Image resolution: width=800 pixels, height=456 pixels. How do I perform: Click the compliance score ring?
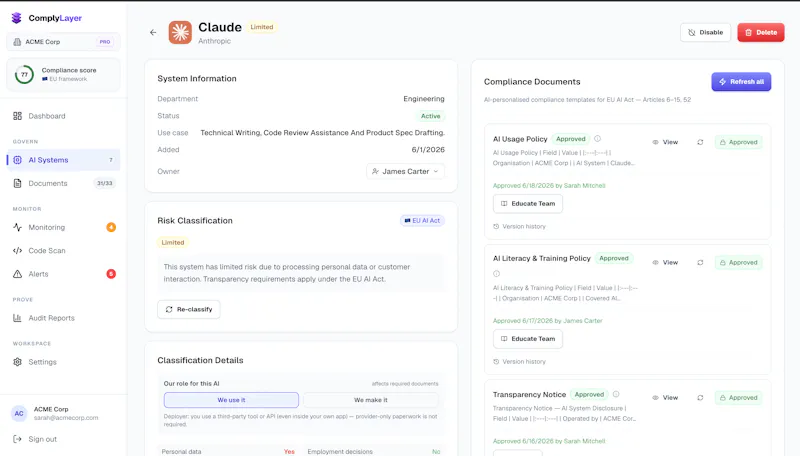(x=24, y=74)
